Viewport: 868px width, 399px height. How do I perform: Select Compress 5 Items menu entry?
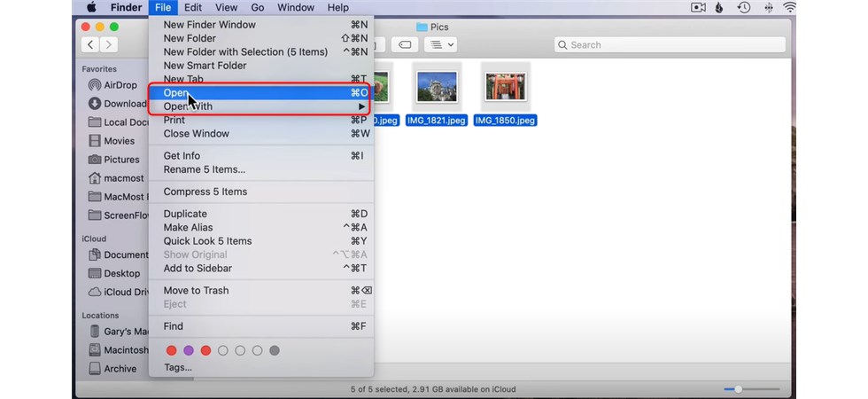[205, 192]
